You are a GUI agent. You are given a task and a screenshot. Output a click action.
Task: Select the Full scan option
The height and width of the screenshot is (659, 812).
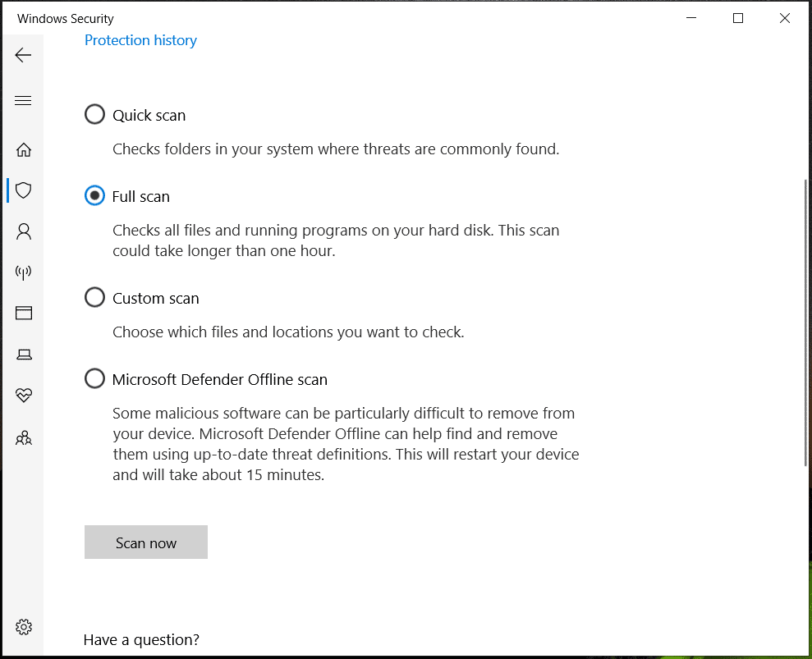pos(94,195)
